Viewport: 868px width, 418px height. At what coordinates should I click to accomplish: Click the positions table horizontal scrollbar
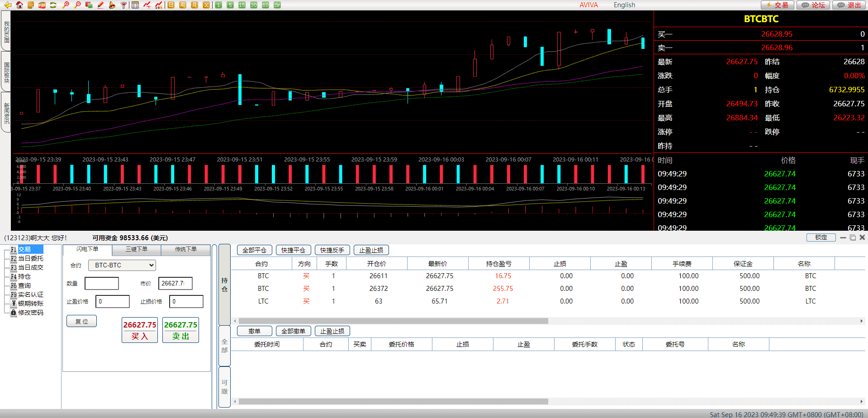point(393,321)
